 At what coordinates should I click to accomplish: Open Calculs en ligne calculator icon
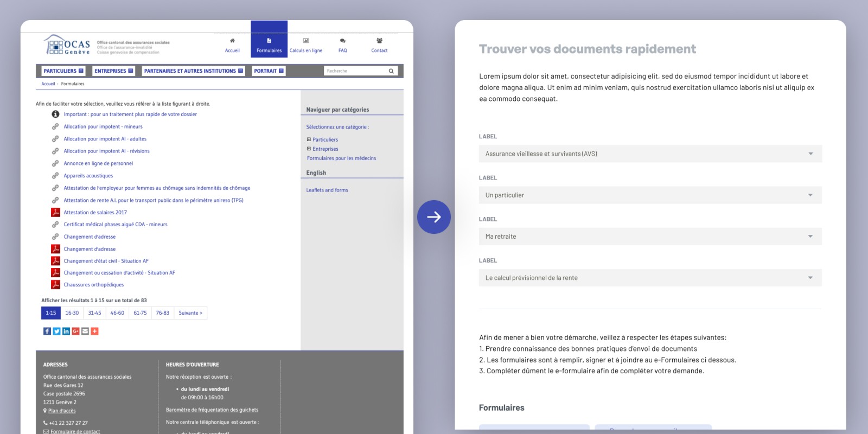click(x=306, y=41)
